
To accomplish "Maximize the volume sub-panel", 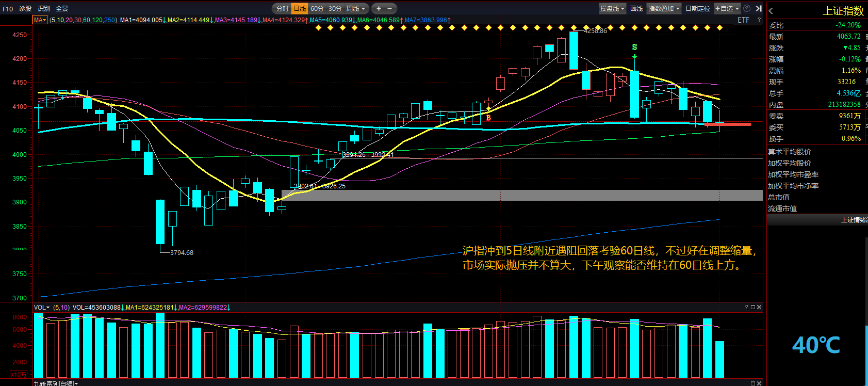I will click(752, 307).
